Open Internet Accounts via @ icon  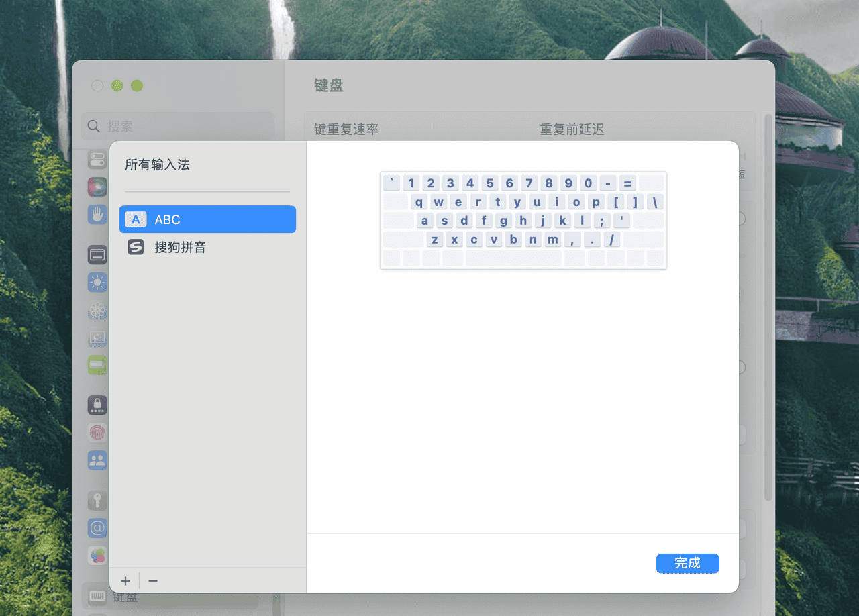coord(97,528)
